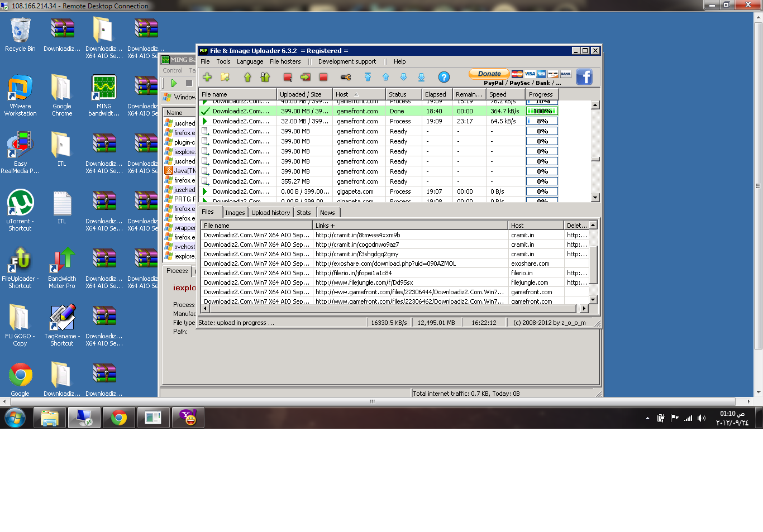Click the blue question mark help icon

tap(444, 77)
